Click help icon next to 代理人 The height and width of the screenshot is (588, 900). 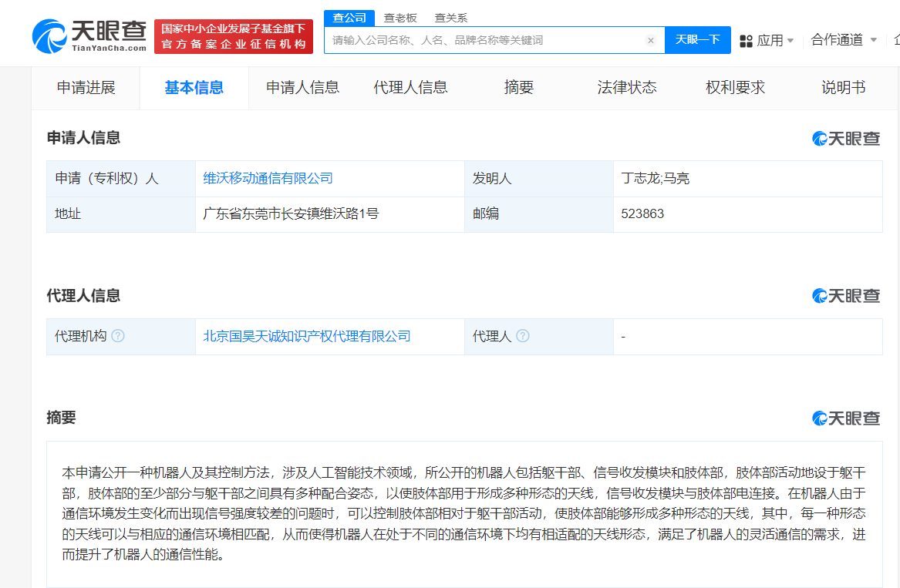coord(523,336)
